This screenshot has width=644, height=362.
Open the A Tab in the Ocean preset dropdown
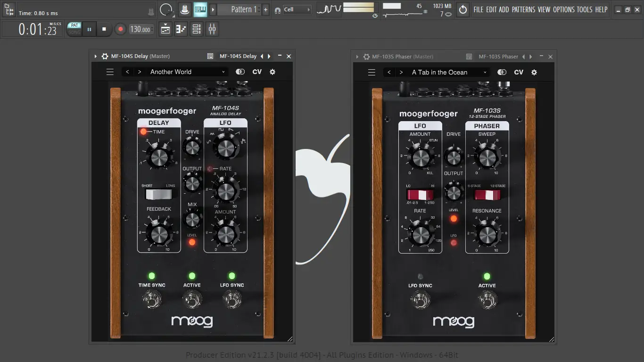point(449,73)
